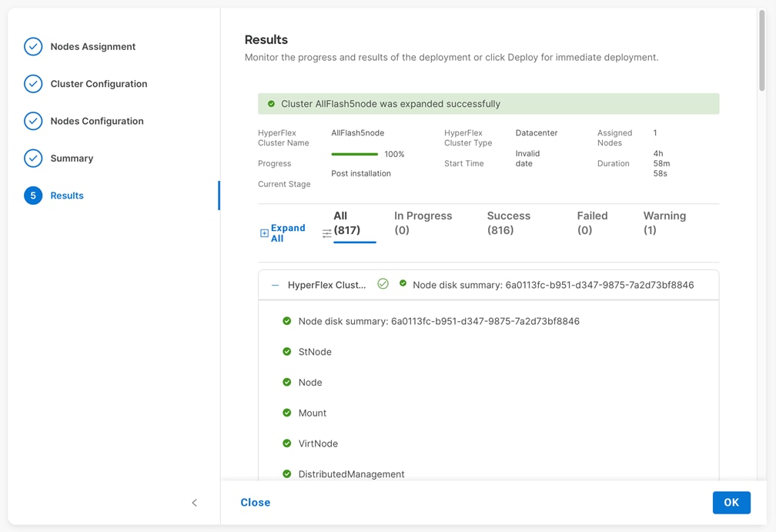Click the green check beside VirtNode
776x532 pixels.
coord(286,443)
